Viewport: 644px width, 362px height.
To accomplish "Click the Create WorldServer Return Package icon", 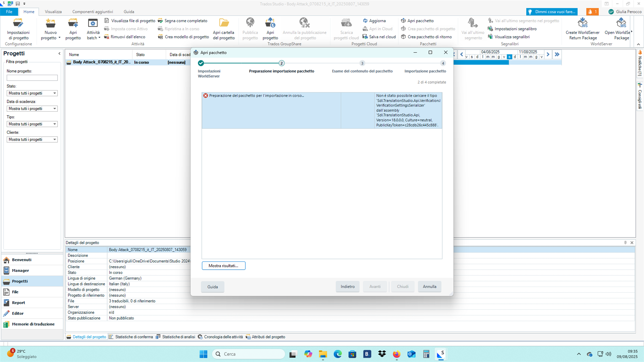I will tap(582, 24).
